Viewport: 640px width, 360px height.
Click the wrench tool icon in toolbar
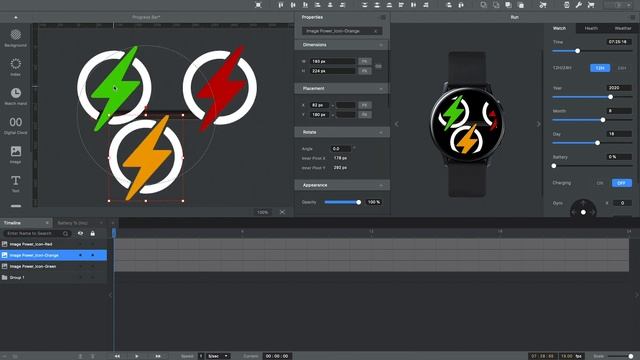coord(578,5)
